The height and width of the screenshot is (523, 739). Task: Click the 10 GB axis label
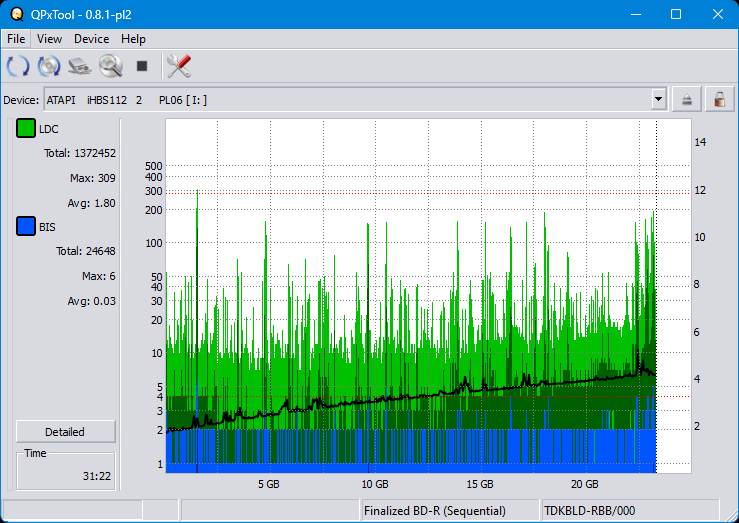tap(375, 484)
